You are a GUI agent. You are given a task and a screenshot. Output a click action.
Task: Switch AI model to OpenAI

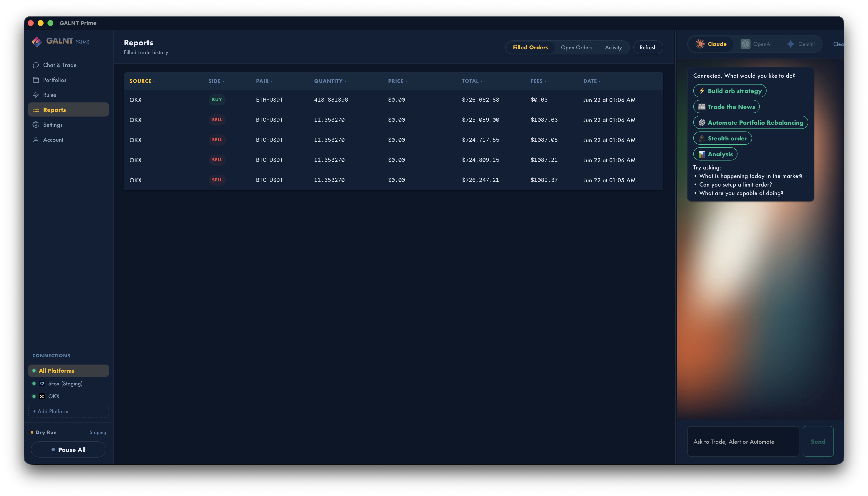[756, 44]
